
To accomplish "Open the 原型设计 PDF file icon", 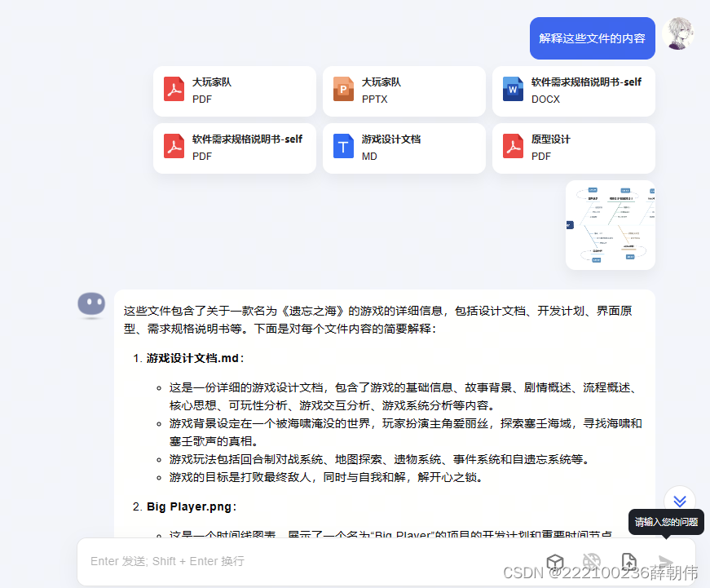I will pyautogui.click(x=513, y=148).
